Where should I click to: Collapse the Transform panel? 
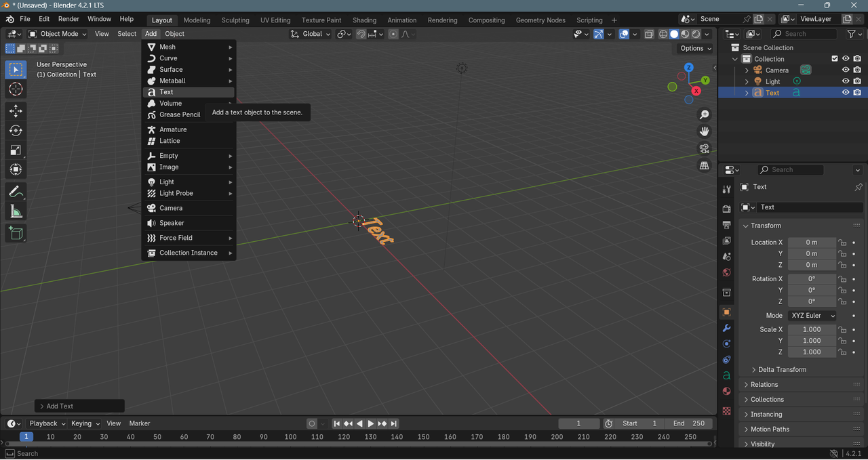[766, 226]
